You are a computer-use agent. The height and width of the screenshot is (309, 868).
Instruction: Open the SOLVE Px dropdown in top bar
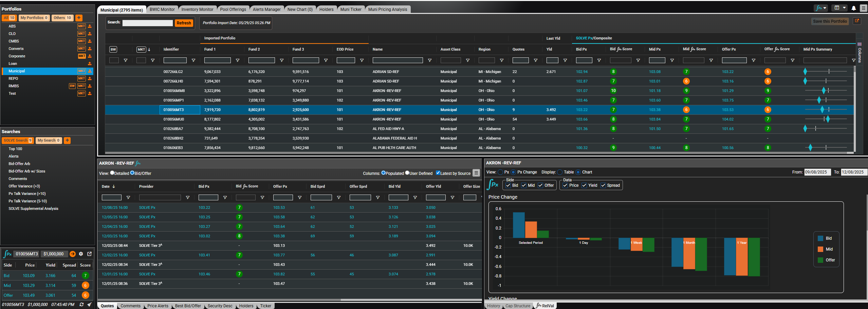click(x=821, y=8)
